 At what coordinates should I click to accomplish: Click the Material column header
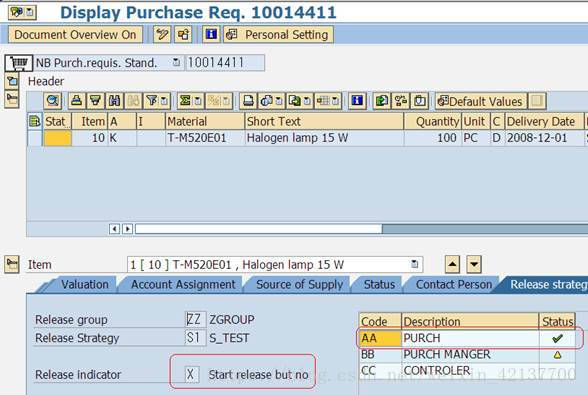tap(205, 121)
